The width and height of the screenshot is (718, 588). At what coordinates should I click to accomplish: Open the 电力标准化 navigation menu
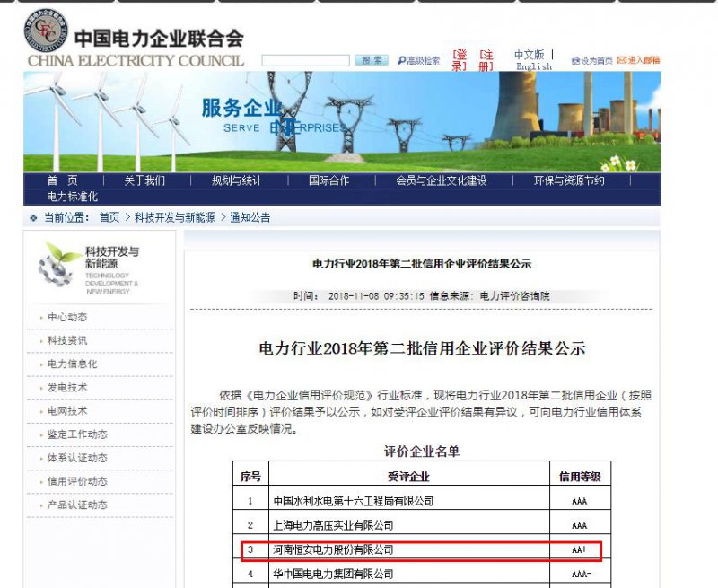point(73,197)
